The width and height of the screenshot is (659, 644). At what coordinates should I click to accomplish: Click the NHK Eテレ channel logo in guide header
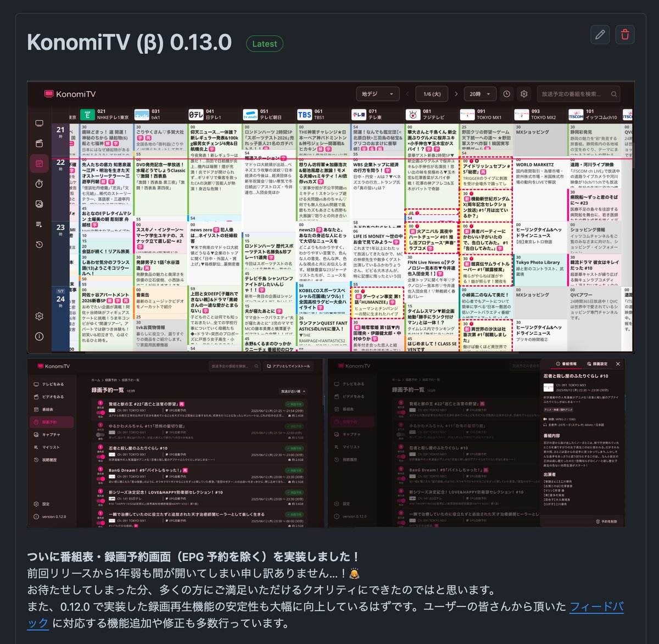[87, 114]
